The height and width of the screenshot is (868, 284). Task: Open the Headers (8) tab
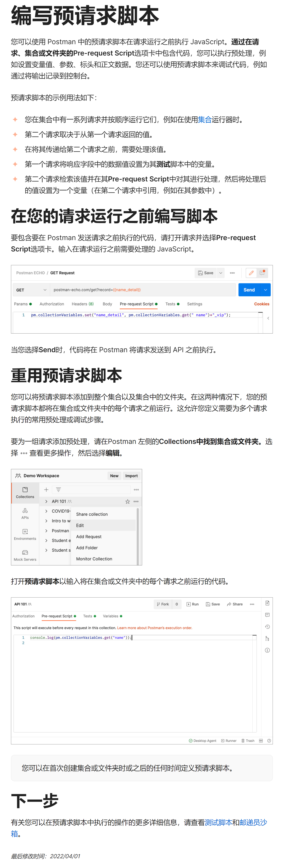coord(83,304)
